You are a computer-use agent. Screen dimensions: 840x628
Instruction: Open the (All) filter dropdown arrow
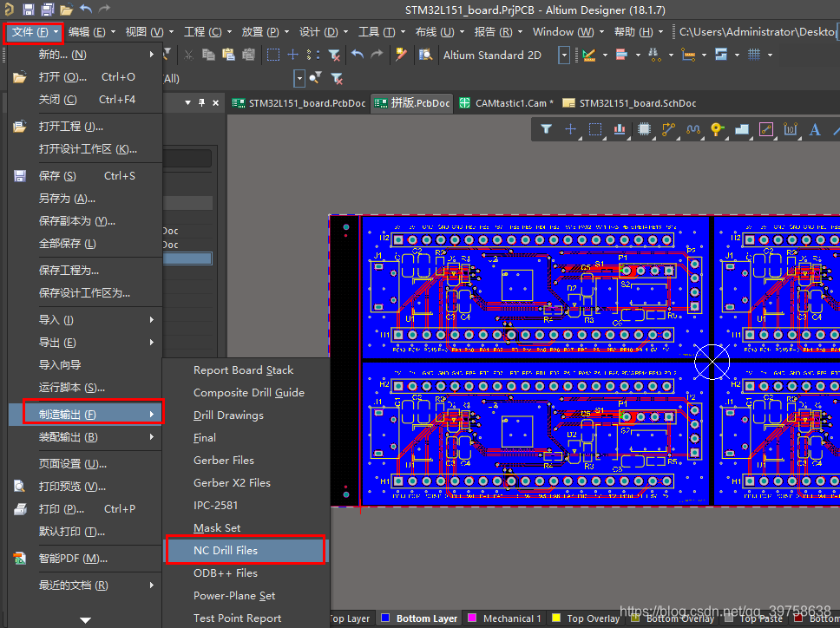tap(299, 79)
